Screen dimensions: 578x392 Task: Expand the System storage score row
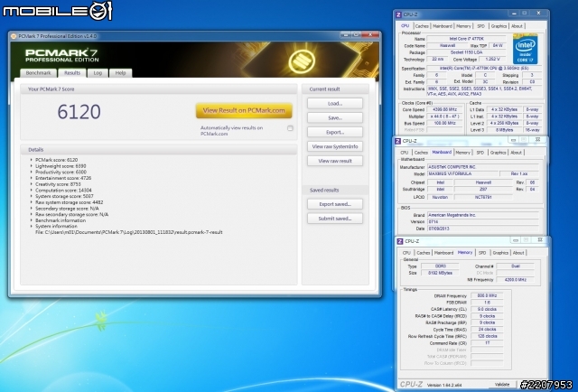coord(32,196)
